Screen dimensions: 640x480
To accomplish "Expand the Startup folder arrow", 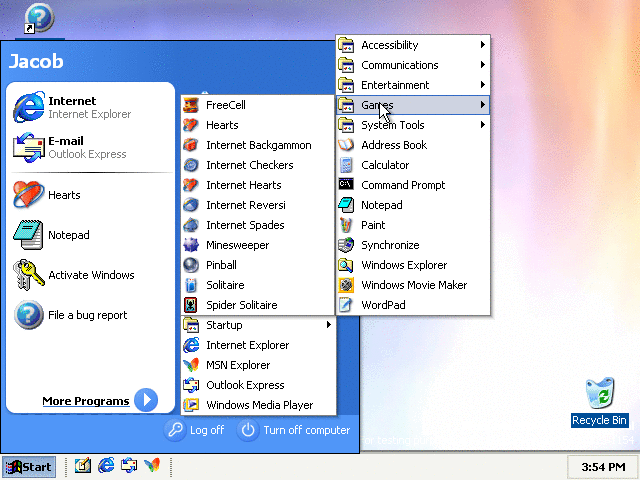I will [x=329, y=324].
